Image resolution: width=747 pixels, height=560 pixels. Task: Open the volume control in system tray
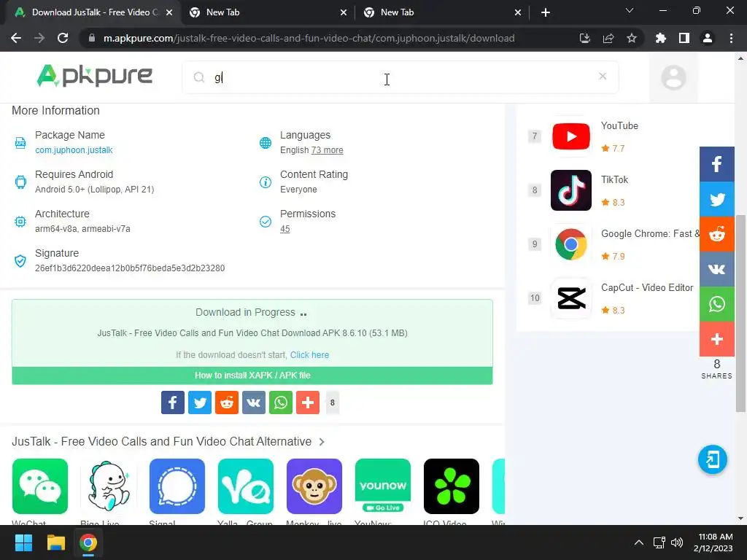[676, 542]
